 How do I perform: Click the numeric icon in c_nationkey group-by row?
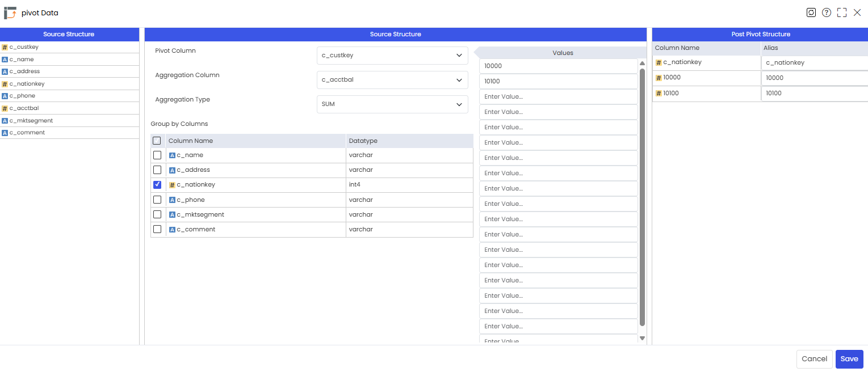(x=172, y=185)
